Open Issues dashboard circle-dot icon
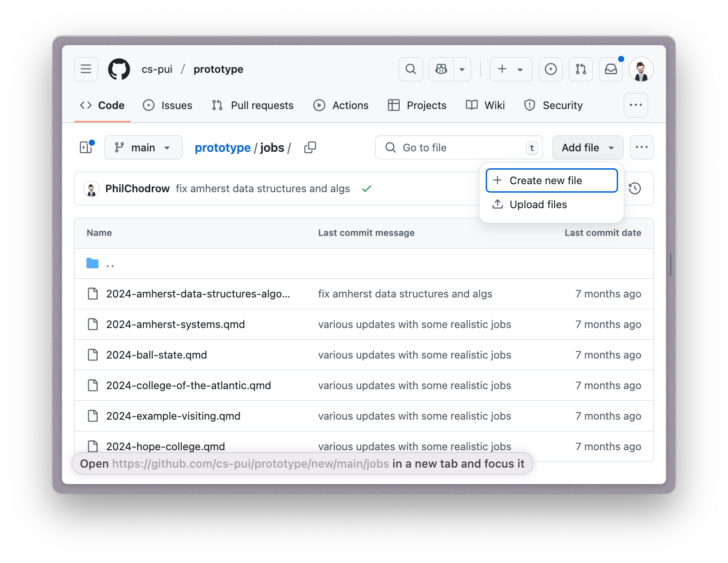 coord(550,69)
